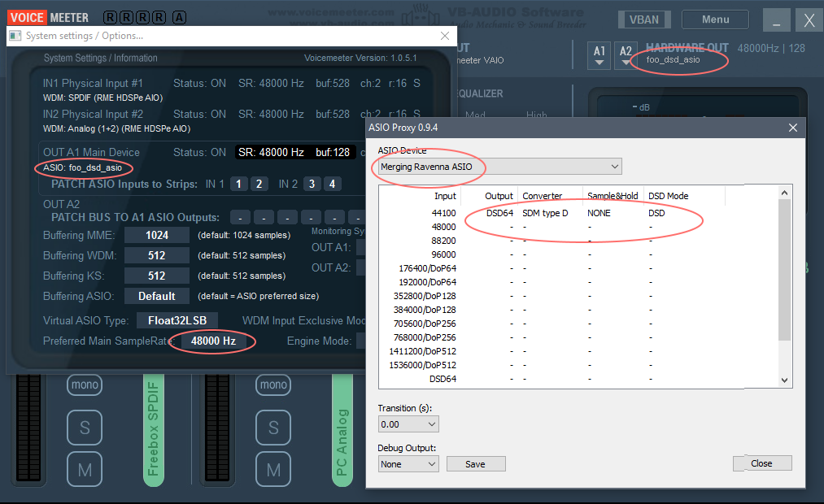Open the ASIO Device dropdown in ASIO Proxy

tap(499, 167)
